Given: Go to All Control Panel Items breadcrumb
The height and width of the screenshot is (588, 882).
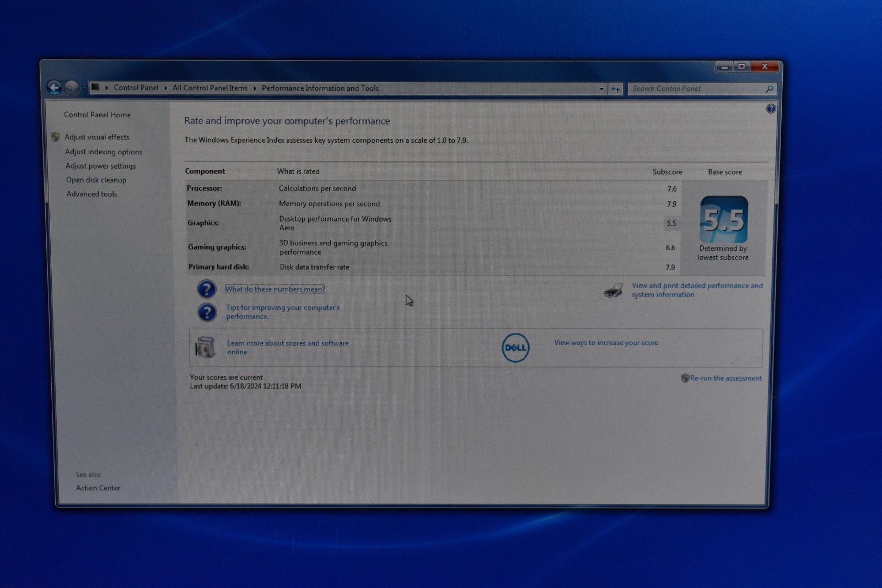Looking at the screenshot, I should pos(209,88).
